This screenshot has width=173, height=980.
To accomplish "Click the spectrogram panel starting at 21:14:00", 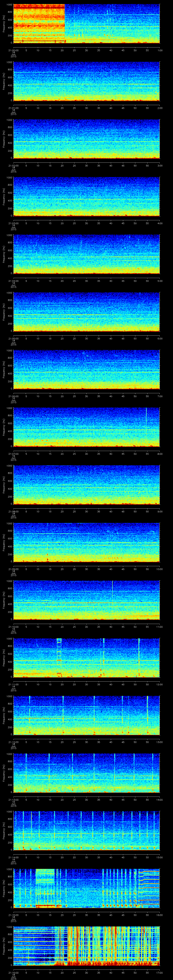I will tap(87, 831).
